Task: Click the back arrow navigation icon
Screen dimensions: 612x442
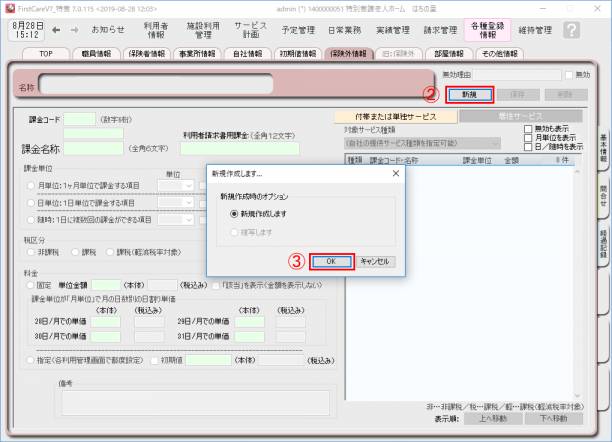Action: pos(55,30)
